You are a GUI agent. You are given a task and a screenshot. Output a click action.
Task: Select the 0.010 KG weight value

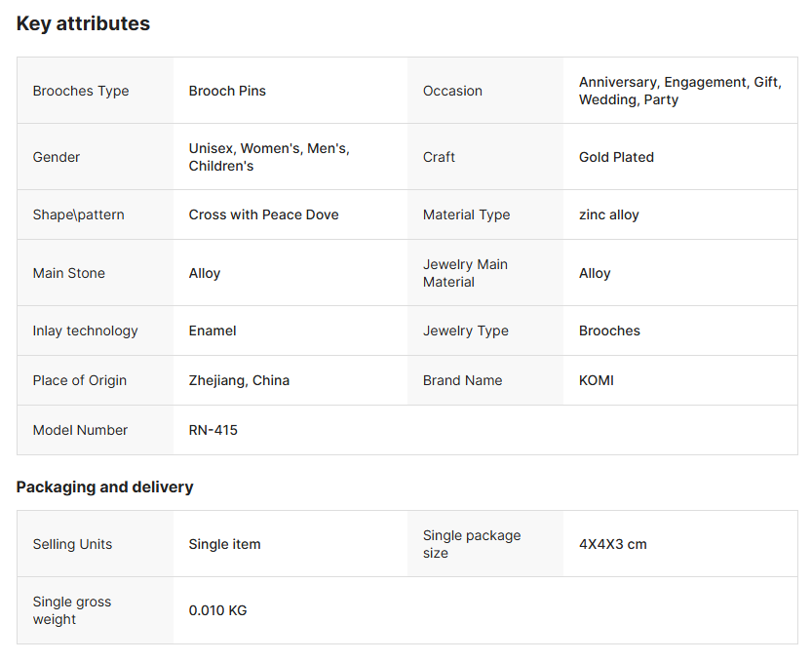[217, 610]
